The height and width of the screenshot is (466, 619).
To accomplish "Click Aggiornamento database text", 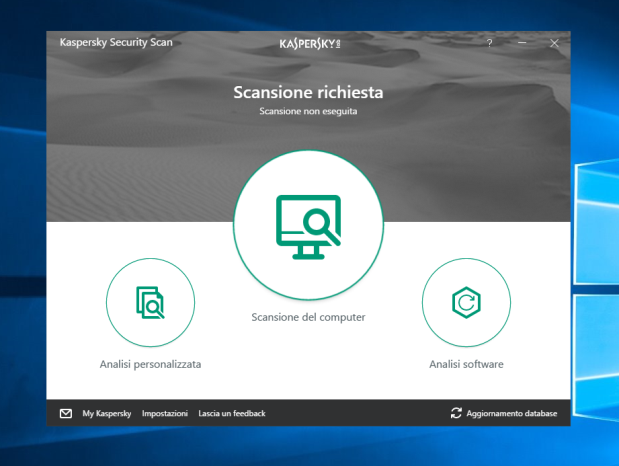I will point(512,413).
